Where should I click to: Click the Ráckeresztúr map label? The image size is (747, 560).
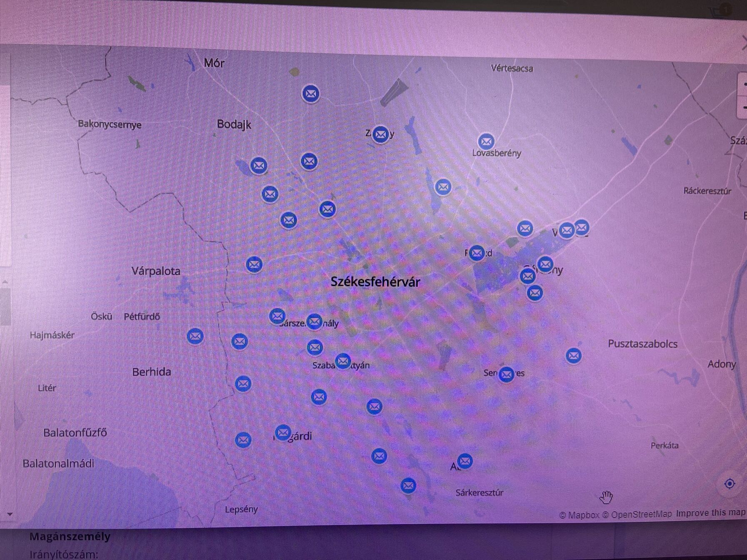click(x=707, y=191)
